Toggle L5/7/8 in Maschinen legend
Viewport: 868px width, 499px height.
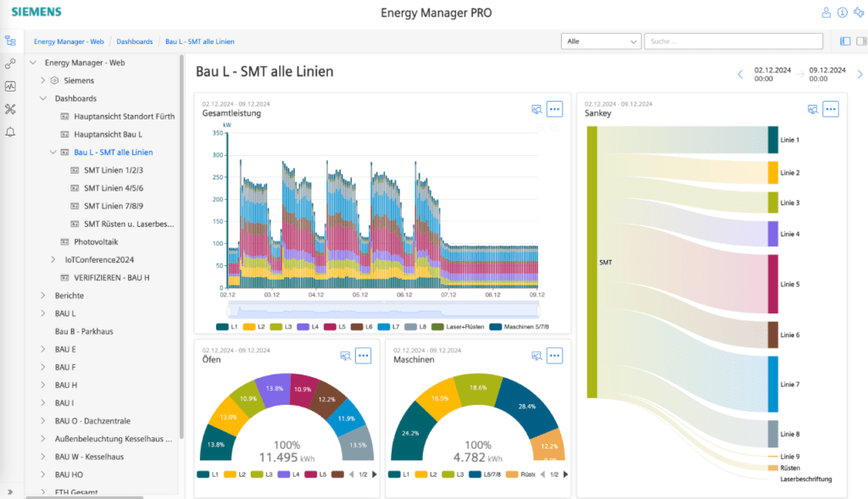tap(485, 474)
